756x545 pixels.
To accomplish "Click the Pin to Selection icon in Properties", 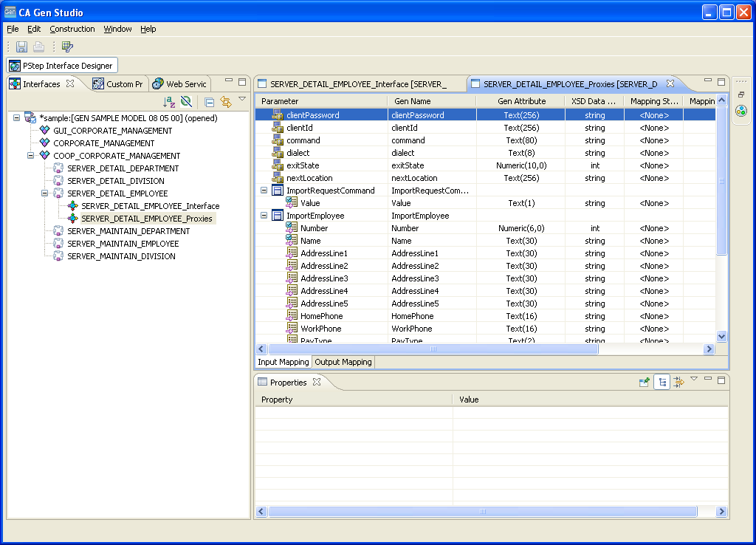I will click(x=644, y=382).
